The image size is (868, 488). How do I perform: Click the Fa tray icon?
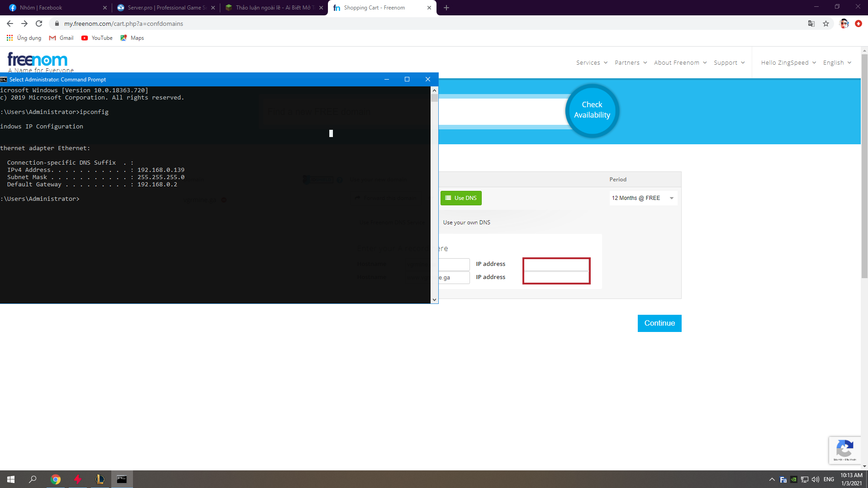[783, 479]
